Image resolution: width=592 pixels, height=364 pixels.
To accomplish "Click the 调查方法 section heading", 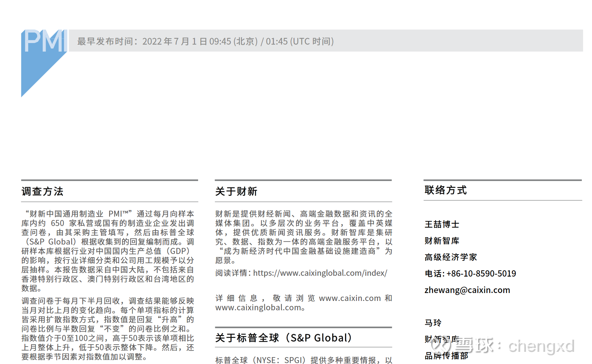I will 43,192.
